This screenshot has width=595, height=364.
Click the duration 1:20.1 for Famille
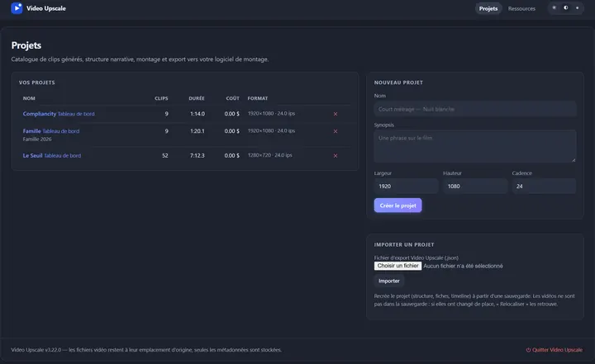[x=198, y=131]
